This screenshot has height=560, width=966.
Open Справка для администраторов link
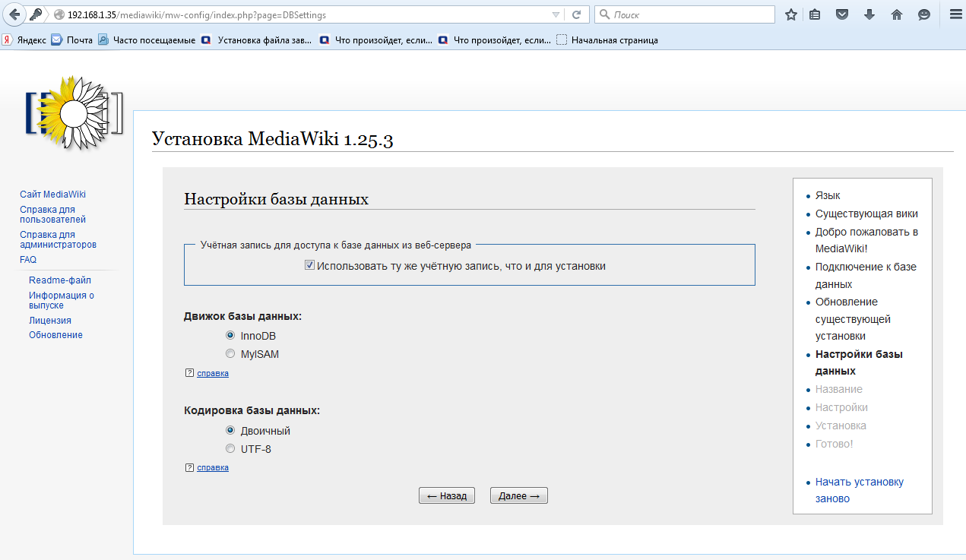pos(58,239)
